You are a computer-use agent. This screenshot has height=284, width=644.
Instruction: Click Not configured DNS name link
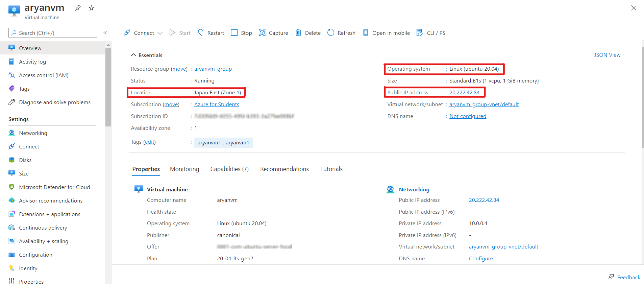click(468, 116)
